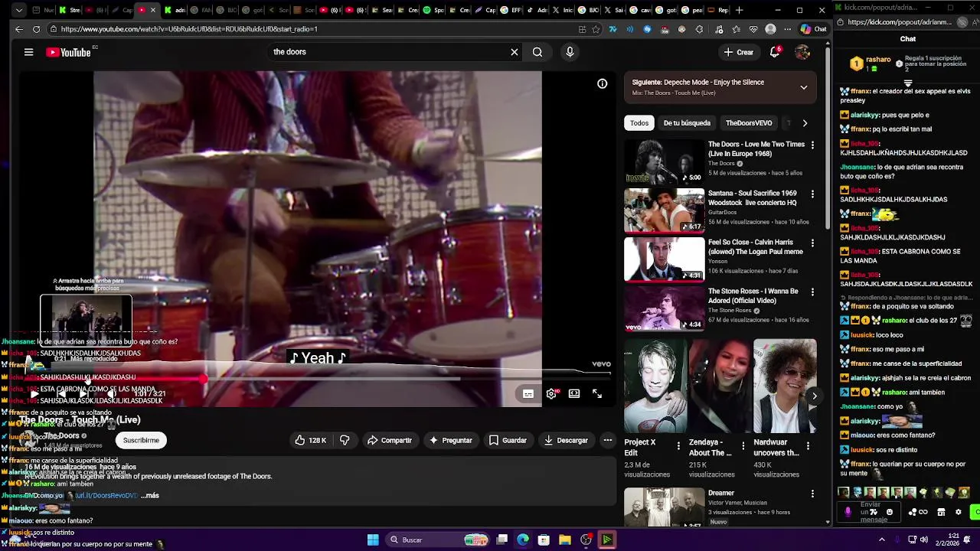Open the volume tray icon
Image resolution: width=980 pixels, height=551 pixels.
(925, 540)
